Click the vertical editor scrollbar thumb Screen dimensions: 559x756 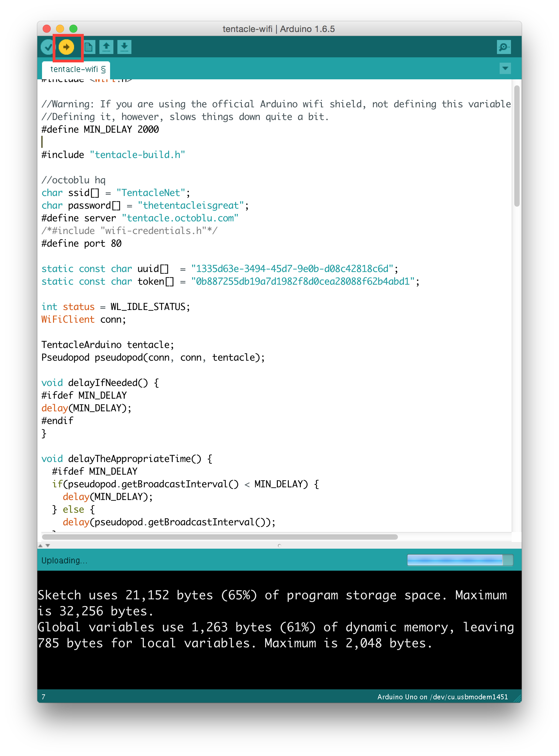[516, 145]
